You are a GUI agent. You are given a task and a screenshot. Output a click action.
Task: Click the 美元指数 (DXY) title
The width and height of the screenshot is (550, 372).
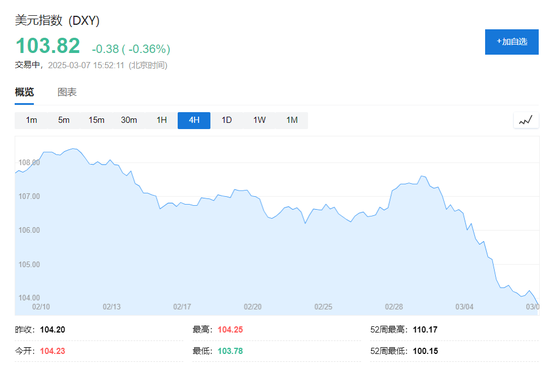57,20
